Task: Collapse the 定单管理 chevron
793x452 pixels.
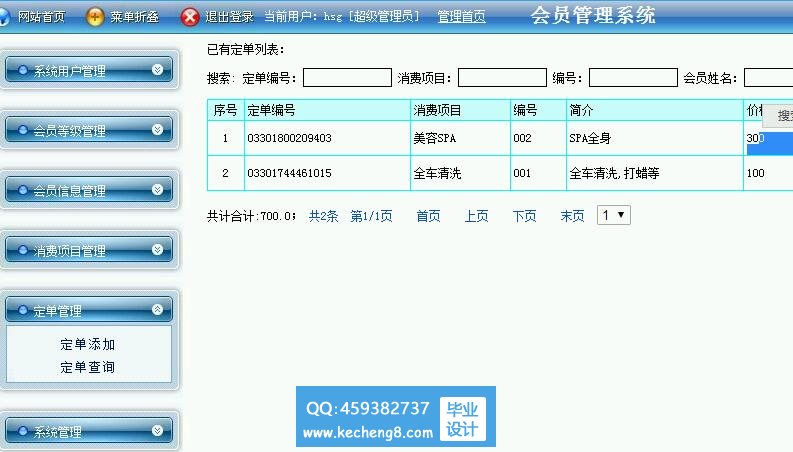Action: click(x=157, y=309)
